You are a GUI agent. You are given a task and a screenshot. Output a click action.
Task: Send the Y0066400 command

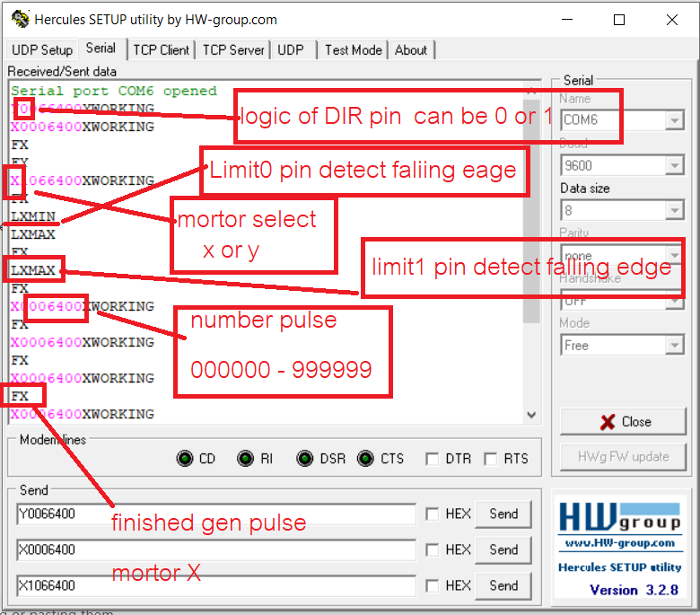pos(503,514)
